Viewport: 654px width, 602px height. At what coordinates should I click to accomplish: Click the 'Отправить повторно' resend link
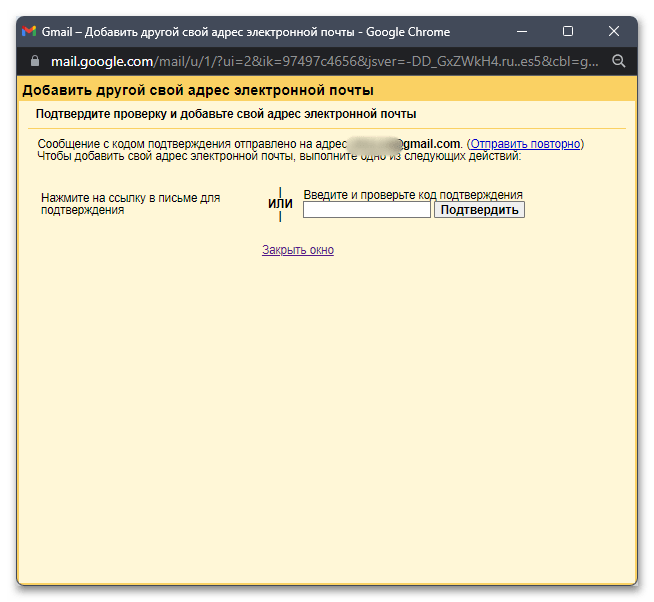[x=525, y=144]
